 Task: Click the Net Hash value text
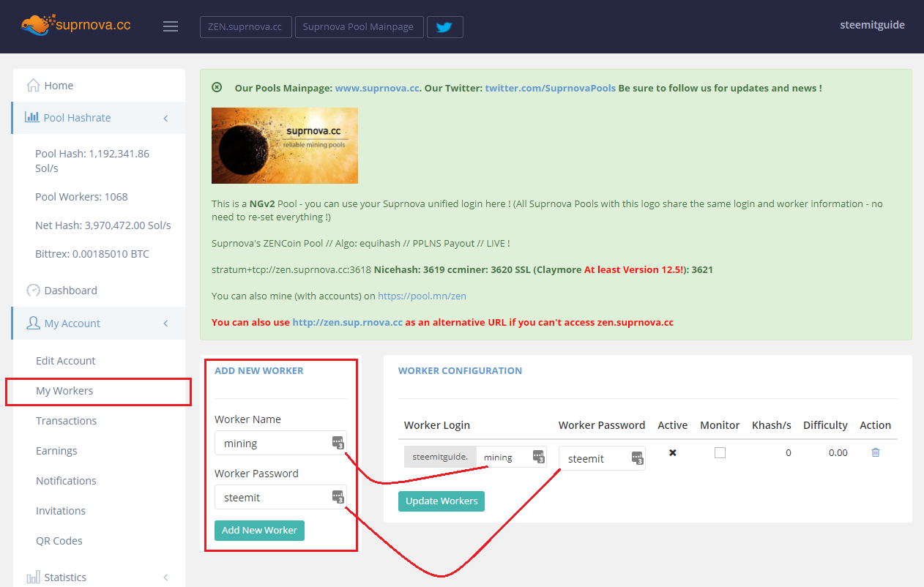coord(103,225)
